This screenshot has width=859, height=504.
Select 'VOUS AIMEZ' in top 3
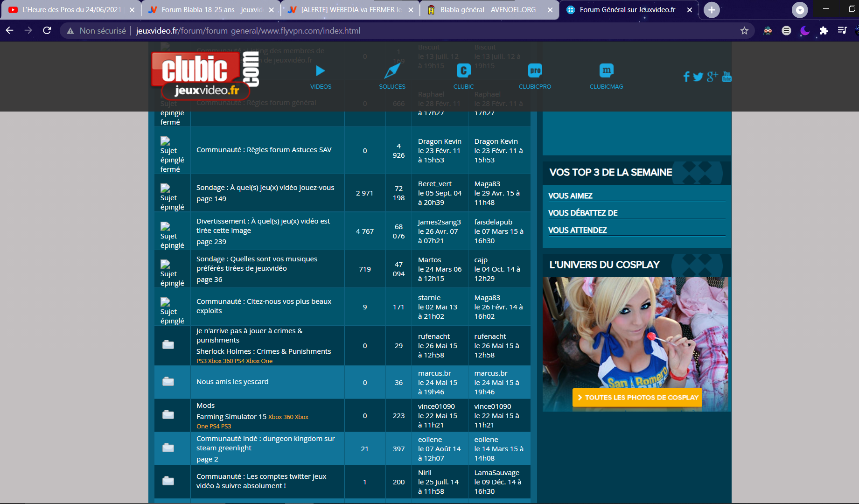coord(571,196)
